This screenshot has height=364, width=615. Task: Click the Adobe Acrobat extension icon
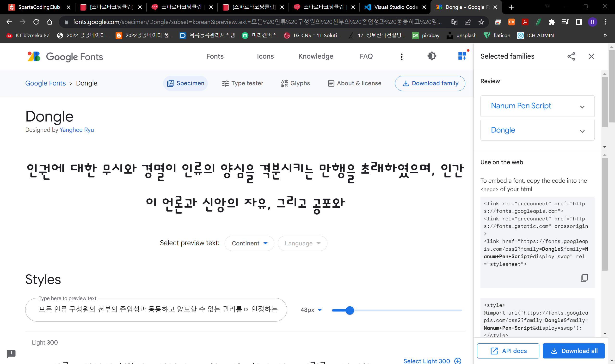click(525, 22)
